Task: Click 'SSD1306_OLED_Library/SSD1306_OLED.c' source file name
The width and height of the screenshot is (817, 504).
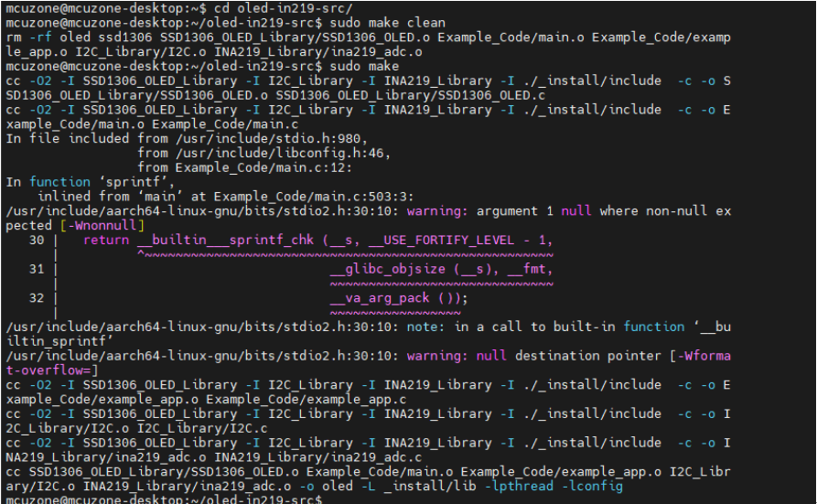Action: pyautogui.click(x=411, y=95)
